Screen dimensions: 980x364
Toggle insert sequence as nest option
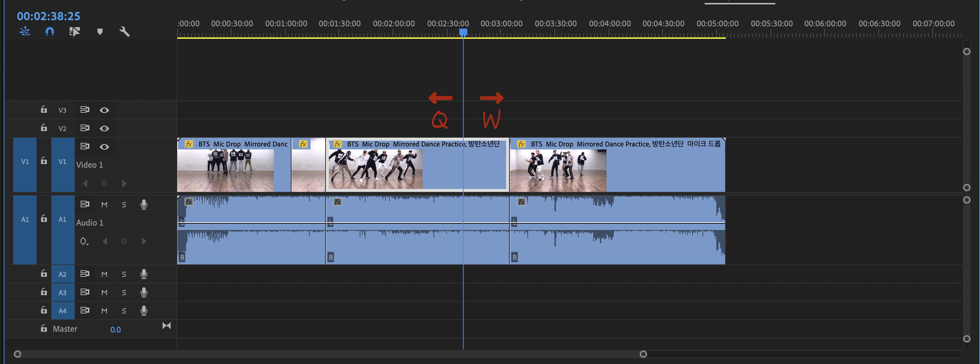(x=25, y=31)
